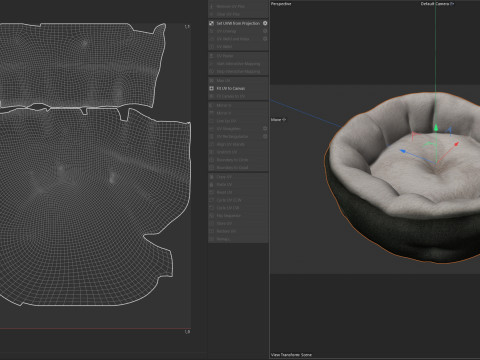Choose Set UVW from Projection menu entry
Screen dimensions: 480x360
[238, 23]
